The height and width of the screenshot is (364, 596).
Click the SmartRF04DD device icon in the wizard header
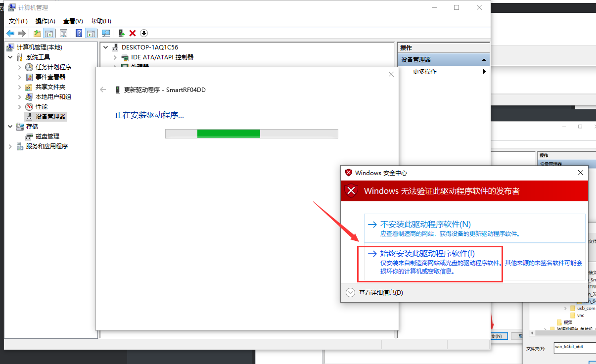click(117, 90)
